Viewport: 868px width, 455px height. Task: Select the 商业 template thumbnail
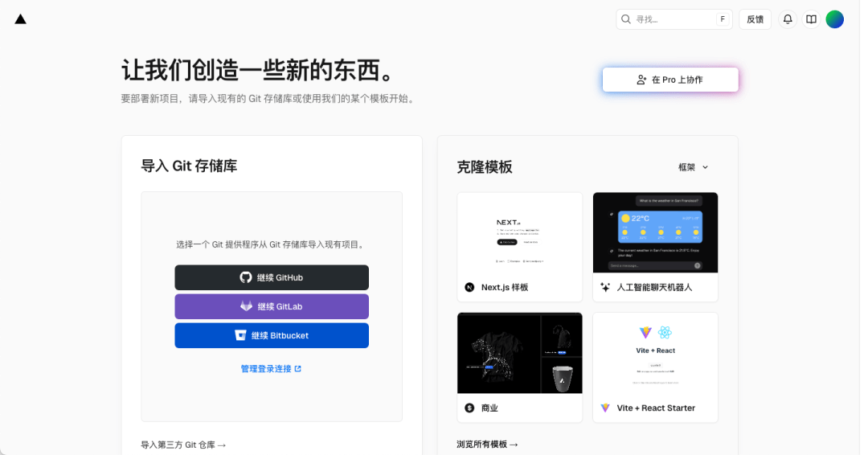click(520, 353)
